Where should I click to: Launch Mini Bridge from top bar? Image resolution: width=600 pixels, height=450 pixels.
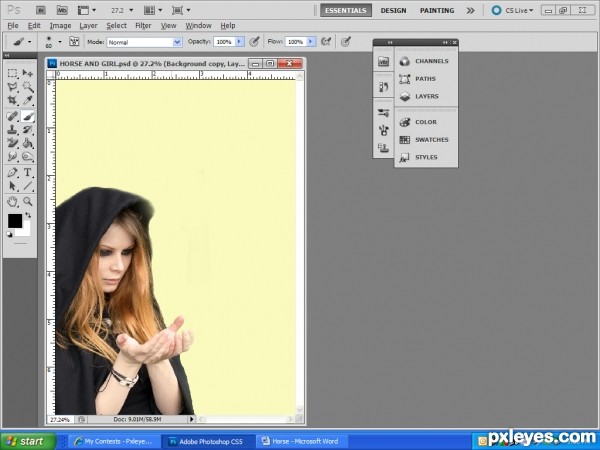click(x=62, y=10)
